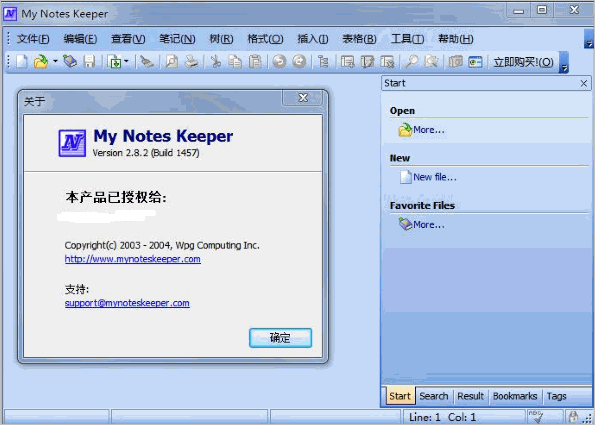Viewport: 595px width, 425px height.
Task: Click More... under Open section
Action: point(421,130)
